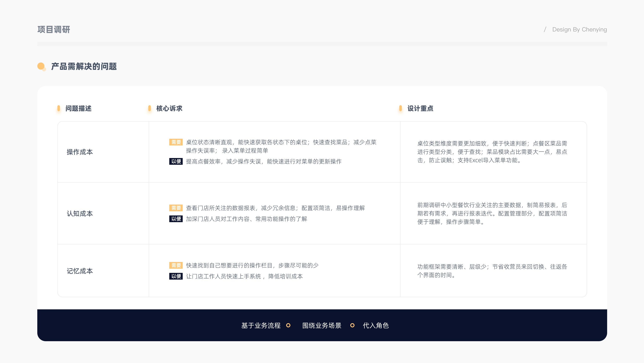Viewport: 644px width, 363px height.
Task: Click the 以便 tag in 操作成本 row
Action: [x=176, y=161]
